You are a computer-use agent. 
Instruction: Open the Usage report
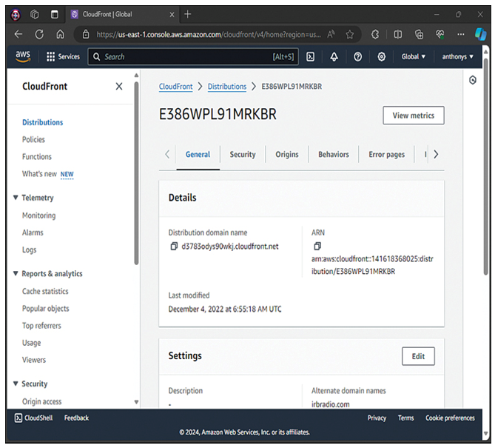31,343
